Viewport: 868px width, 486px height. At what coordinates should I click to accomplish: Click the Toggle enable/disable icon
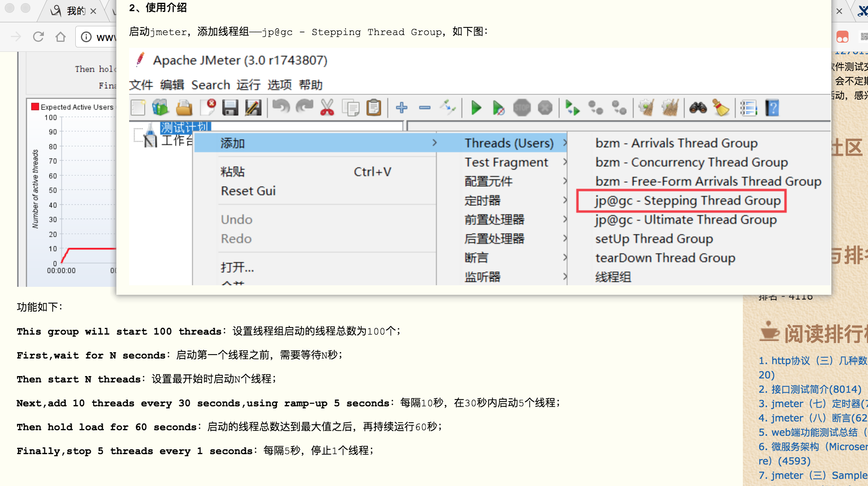(x=448, y=108)
